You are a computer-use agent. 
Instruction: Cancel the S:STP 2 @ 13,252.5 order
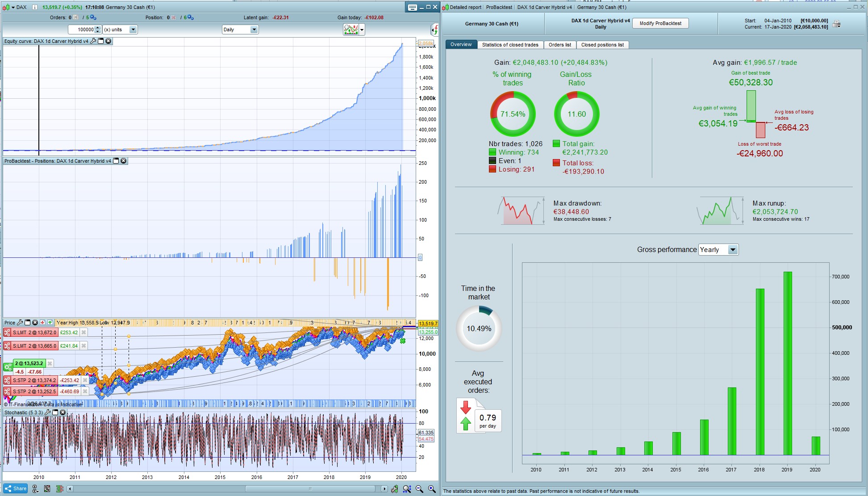85,391
